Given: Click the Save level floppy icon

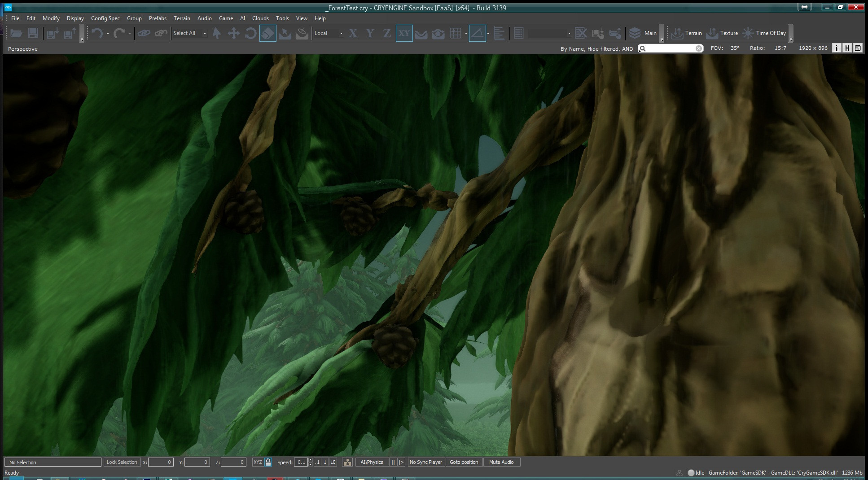Looking at the screenshot, I should 33,33.
